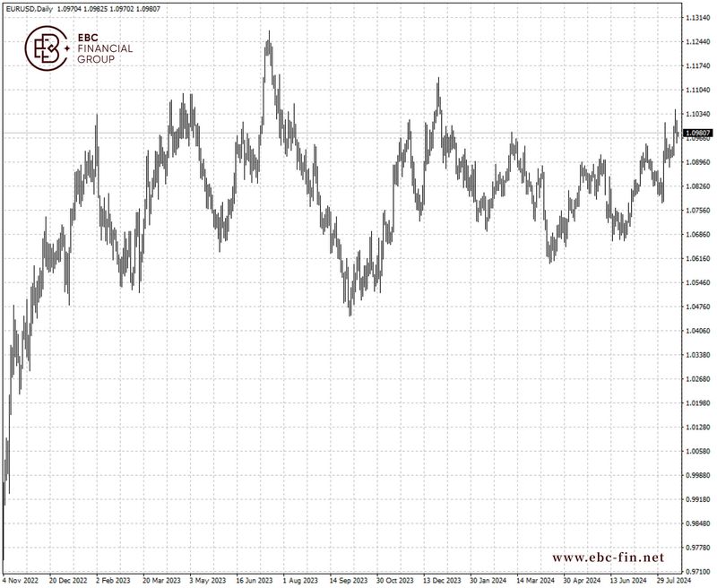Click the 2 Feb 2023 date label
This screenshot has height=588, width=717.
[115, 580]
